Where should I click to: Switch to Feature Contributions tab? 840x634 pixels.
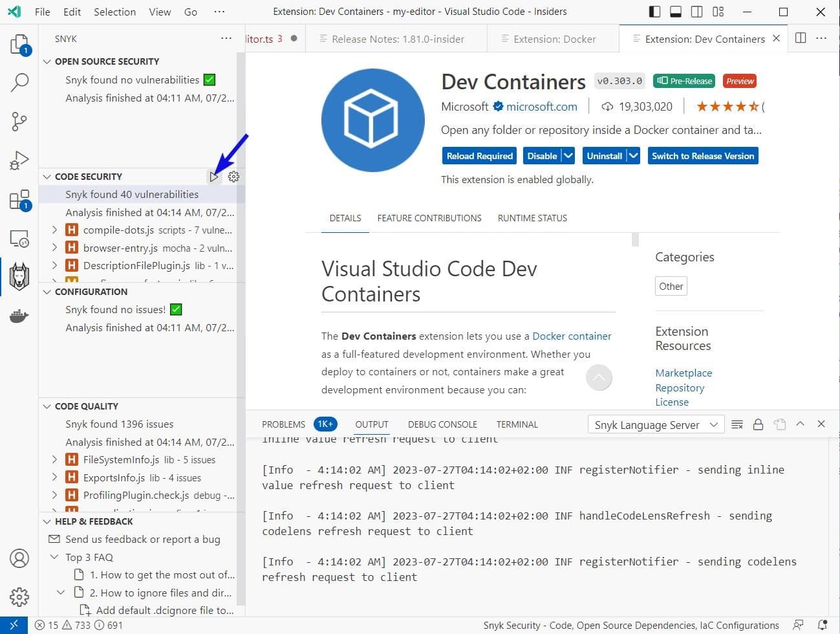[429, 218]
